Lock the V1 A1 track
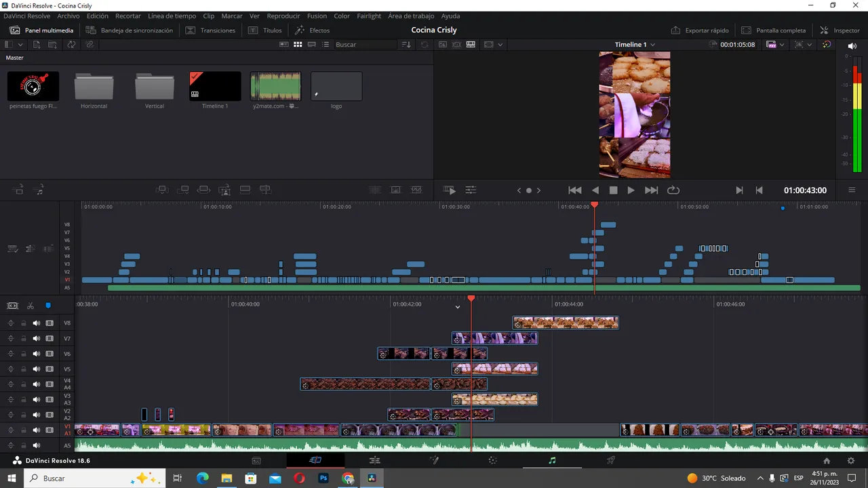Image resolution: width=868 pixels, height=488 pixels. tap(23, 430)
